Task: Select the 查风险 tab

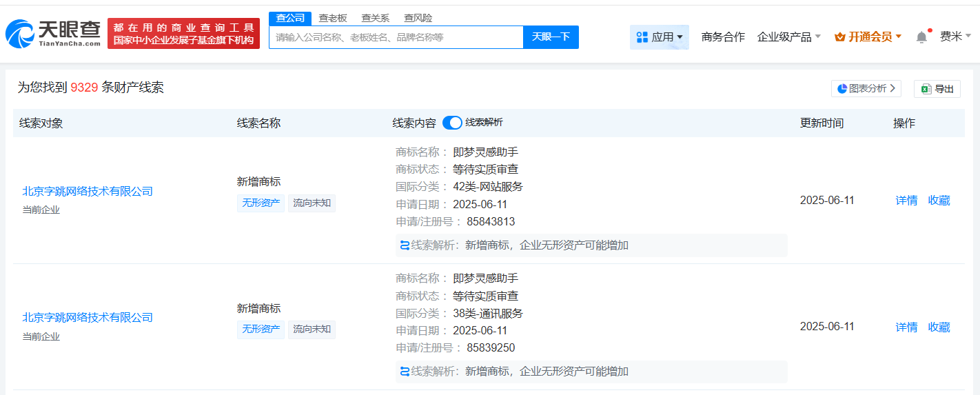Action: tap(418, 18)
